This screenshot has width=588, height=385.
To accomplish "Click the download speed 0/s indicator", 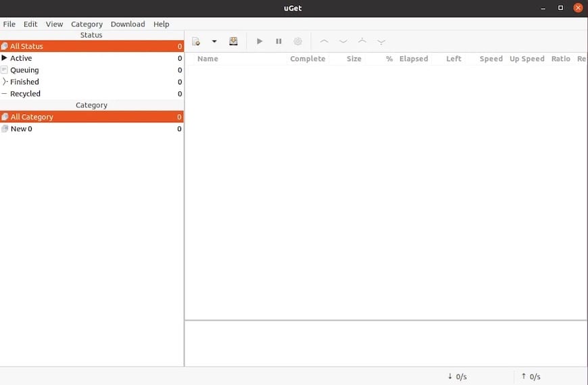I will coord(458,376).
